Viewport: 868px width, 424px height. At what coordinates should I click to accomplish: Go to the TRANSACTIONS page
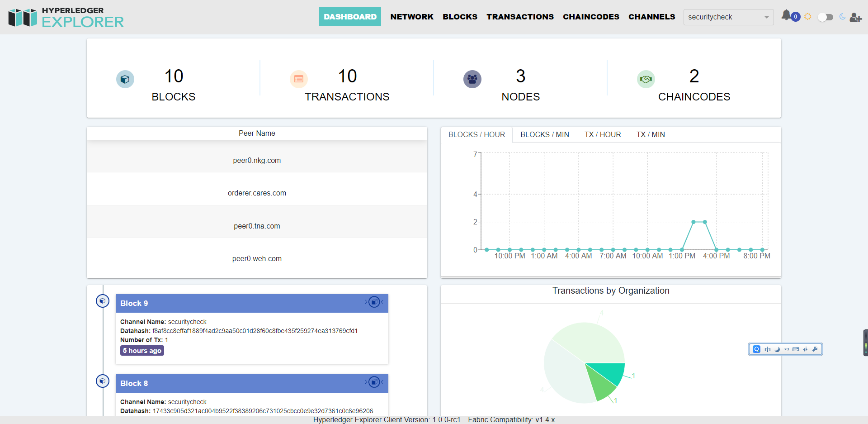click(520, 17)
